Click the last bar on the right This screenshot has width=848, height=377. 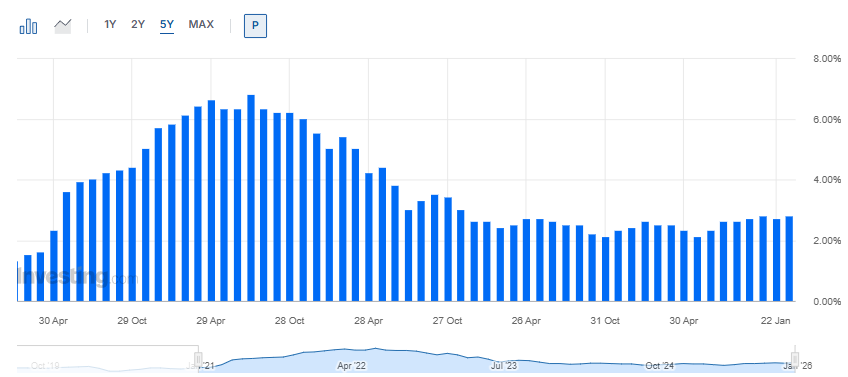[x=789, y=259]
